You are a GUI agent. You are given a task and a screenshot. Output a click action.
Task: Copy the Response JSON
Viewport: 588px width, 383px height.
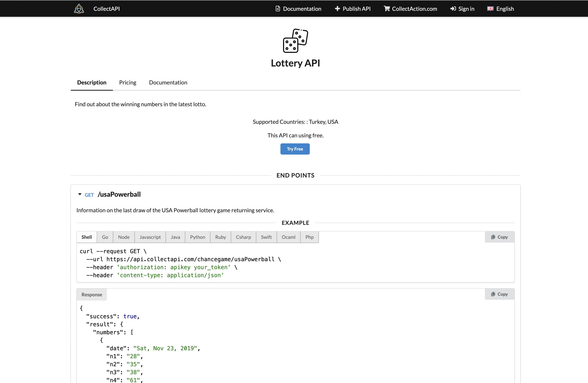500,294
